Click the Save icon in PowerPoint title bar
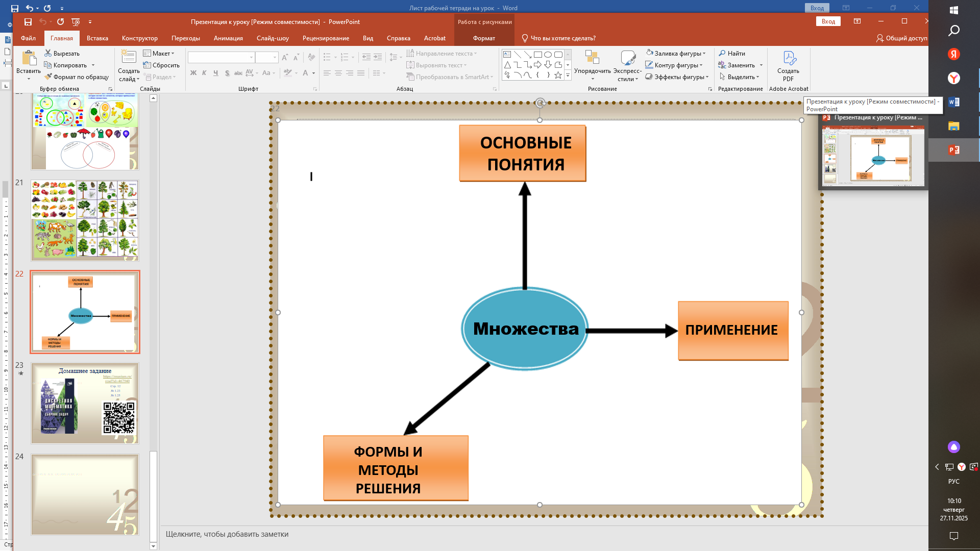Screen dimensions: 980x551 click(x=28, y=22)
